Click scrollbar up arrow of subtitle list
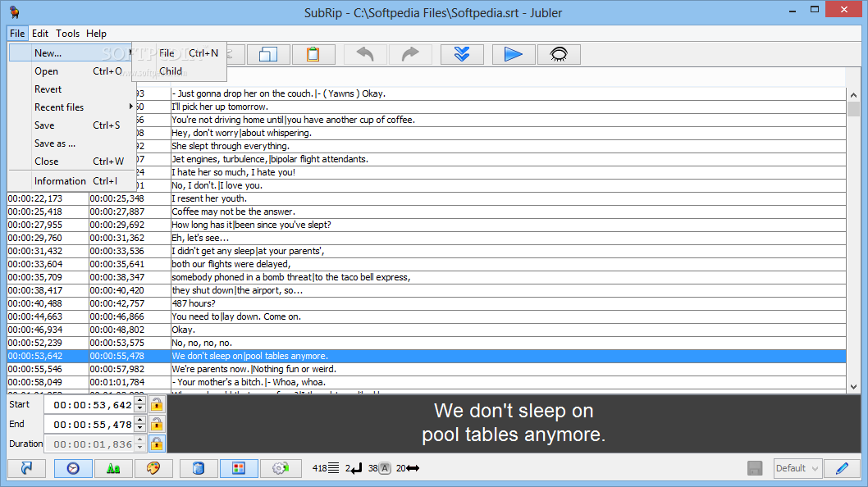This screenshot has height=487, width=868. coord(853,95)
